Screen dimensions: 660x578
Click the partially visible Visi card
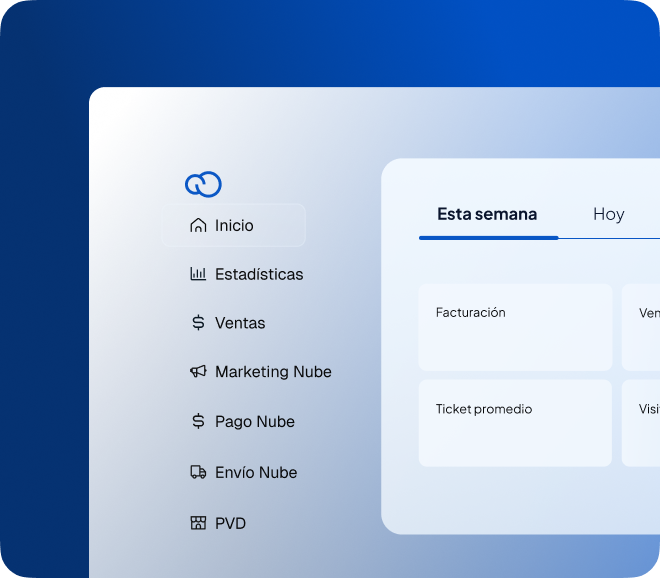(642, 423)
